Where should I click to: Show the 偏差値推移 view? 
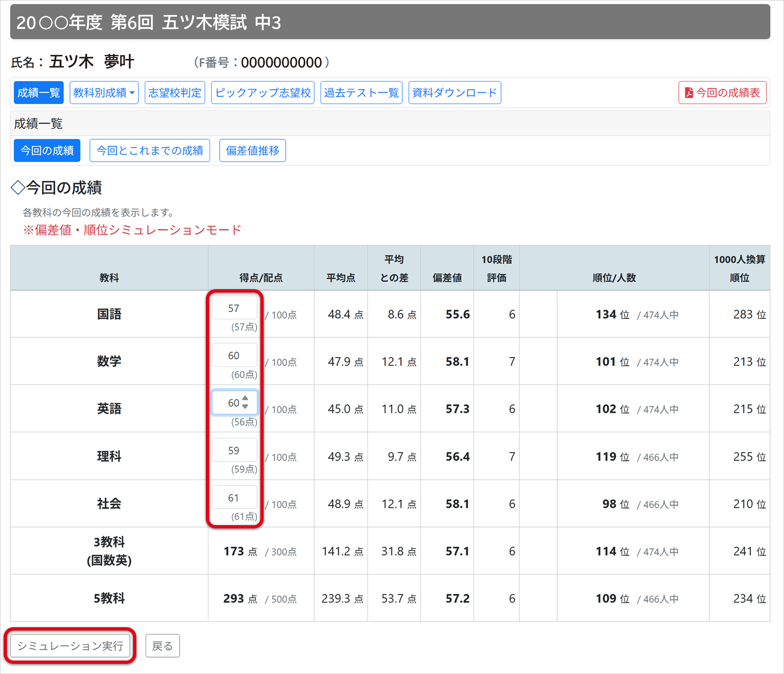[x=252, y=151]
